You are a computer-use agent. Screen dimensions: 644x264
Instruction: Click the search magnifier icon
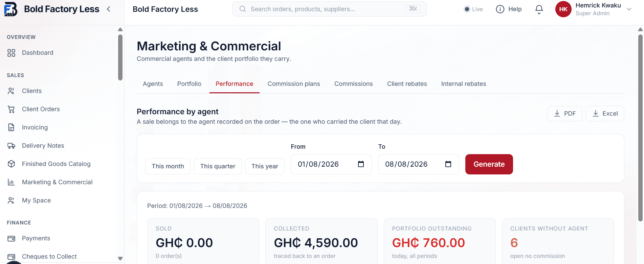coord(243,9)
